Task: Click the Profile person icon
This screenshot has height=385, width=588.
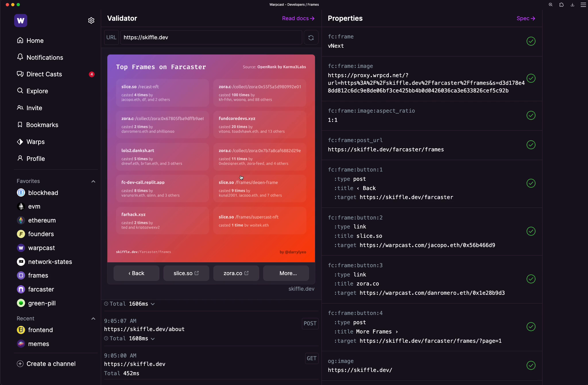Action: [x=20, y=158]
